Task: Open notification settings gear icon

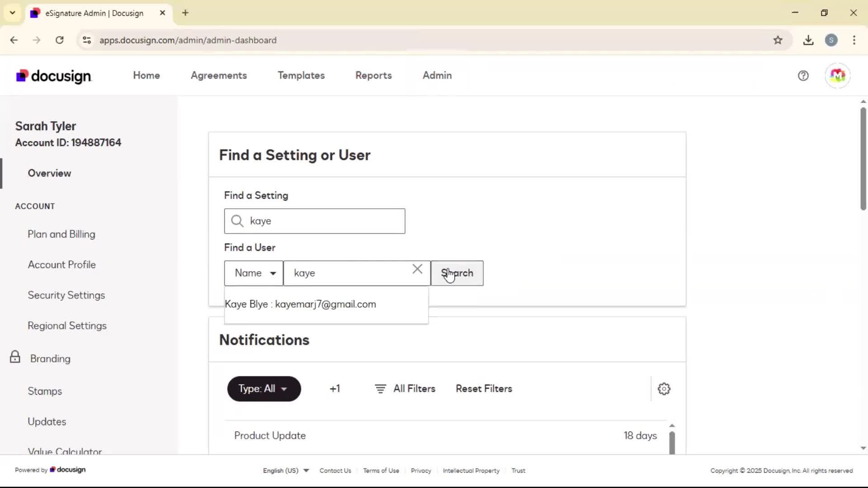Action: point(664,389)
